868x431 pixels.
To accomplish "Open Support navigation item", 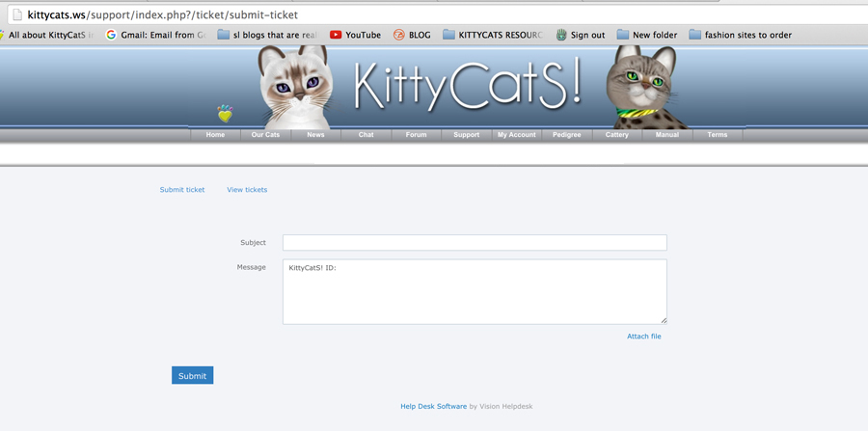I will click(467, 135).
